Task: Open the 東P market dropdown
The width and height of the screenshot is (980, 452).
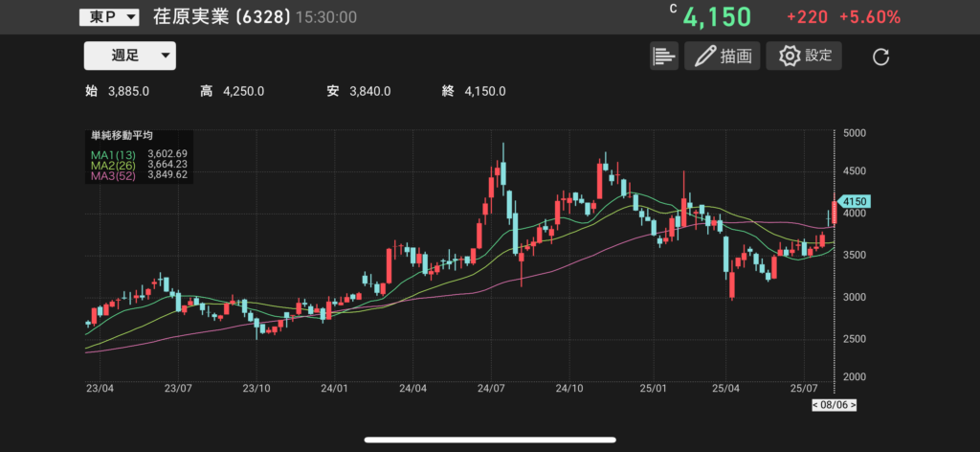Action: [x=109, y=17]
